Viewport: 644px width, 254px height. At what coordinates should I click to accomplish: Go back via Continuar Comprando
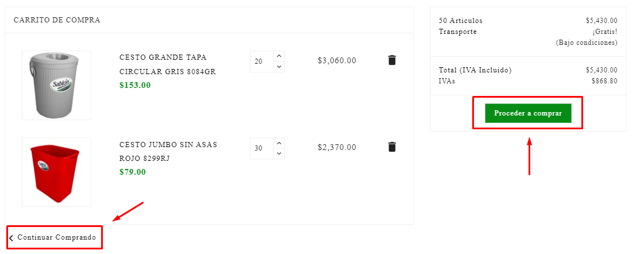[56, 237]
